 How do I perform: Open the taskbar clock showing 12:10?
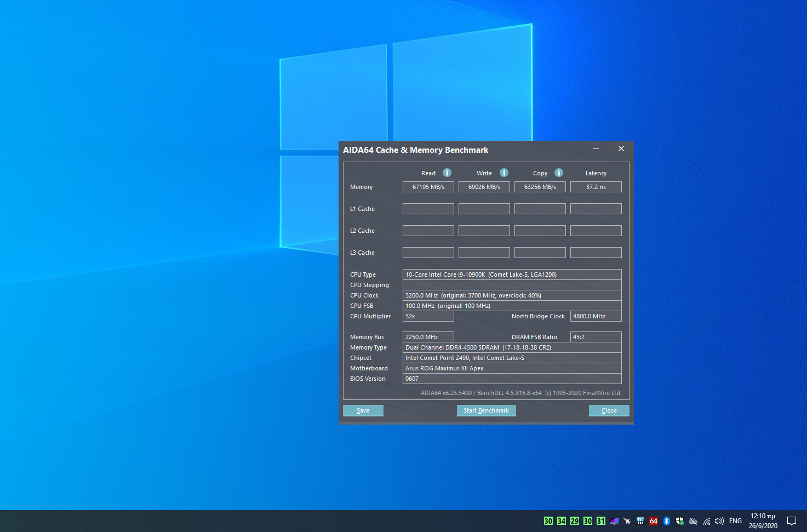point(763,521)
